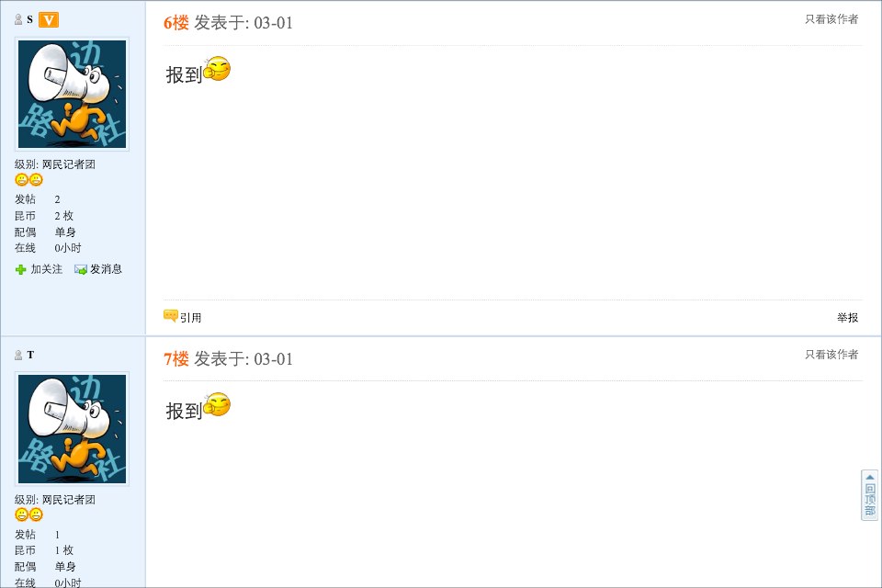Screen dimensions: 882x588
Task: Open user T's megaphone avatar
Action: 73,429
